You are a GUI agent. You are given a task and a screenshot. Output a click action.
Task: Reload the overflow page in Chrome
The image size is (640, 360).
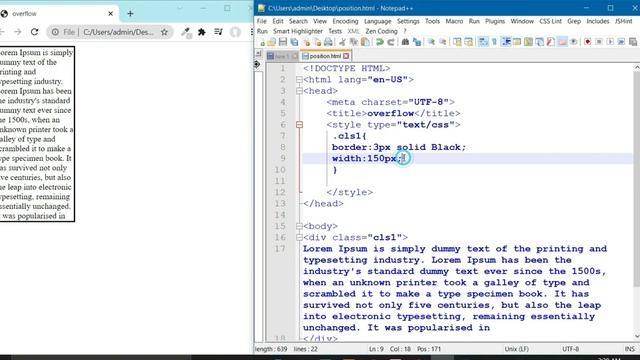pos(34,32)
